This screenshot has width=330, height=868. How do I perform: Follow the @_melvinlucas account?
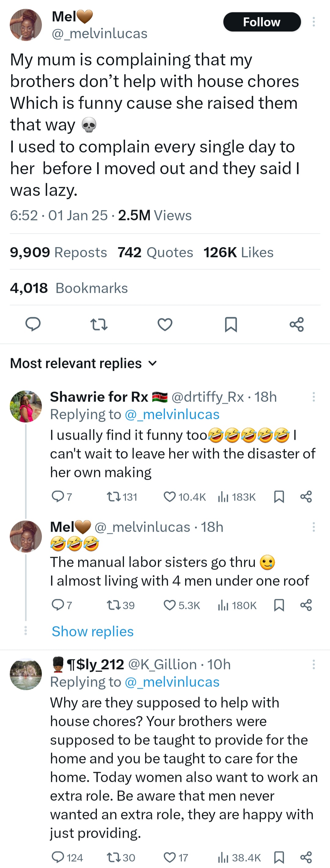pos(262,22)
